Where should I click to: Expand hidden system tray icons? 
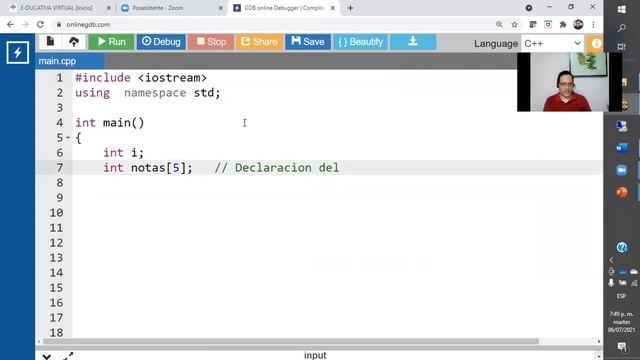[611, 260]
